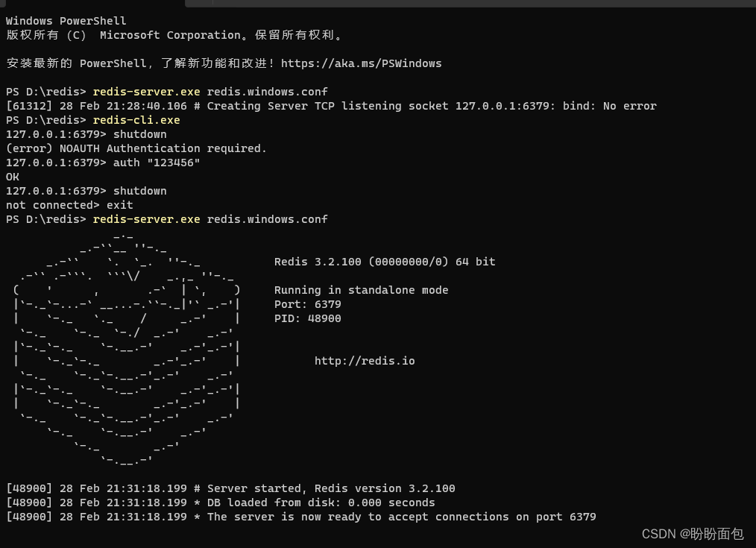Select the "Port: 6379" banner line
Screen dimensions: 756x548
(308, 305)
